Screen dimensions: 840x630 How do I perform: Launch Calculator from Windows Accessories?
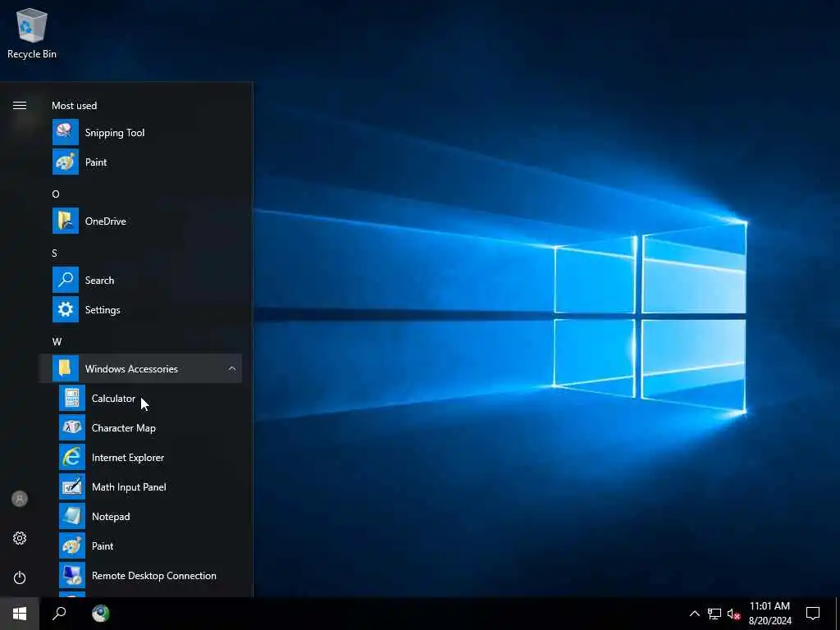140,398
